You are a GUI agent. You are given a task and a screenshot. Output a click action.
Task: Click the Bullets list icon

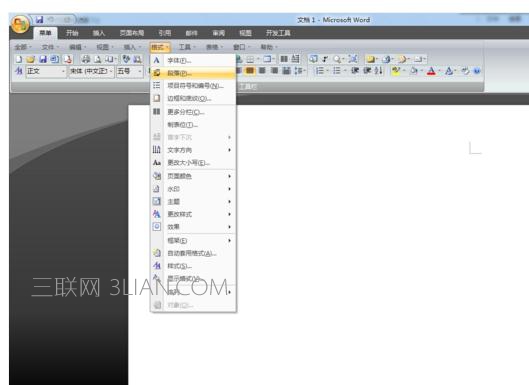[x=337, y=71]
